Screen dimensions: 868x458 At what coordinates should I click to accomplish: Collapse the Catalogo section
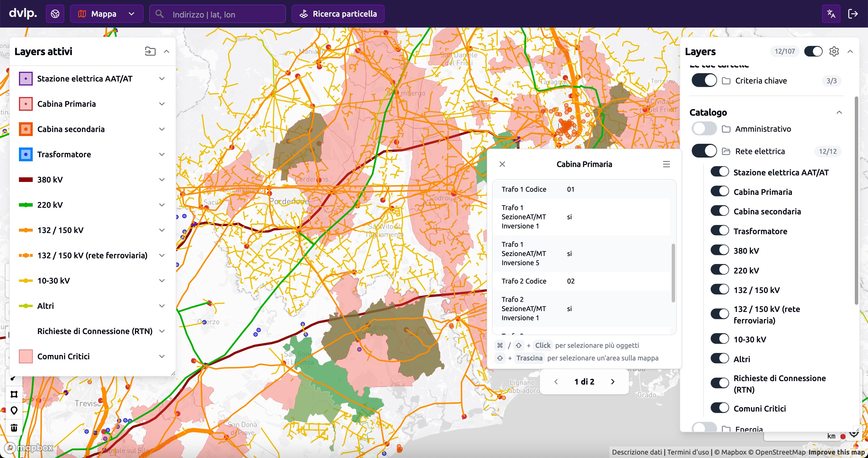coord(839,112)
